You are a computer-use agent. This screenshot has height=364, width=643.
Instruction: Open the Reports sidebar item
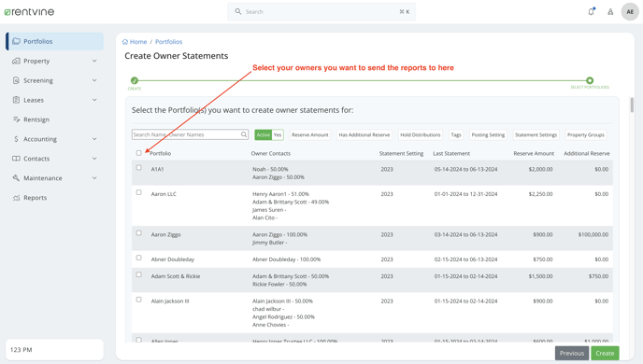click(x=54, y=198)
